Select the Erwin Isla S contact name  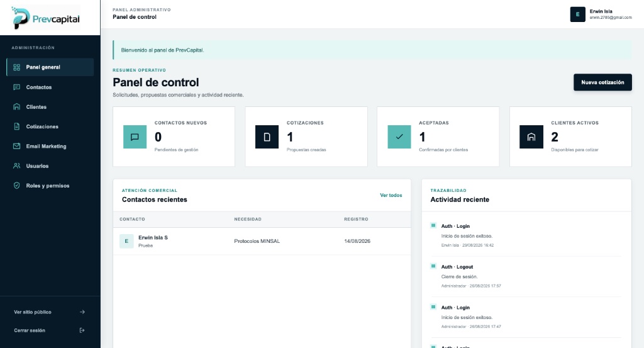pos(153,237)
